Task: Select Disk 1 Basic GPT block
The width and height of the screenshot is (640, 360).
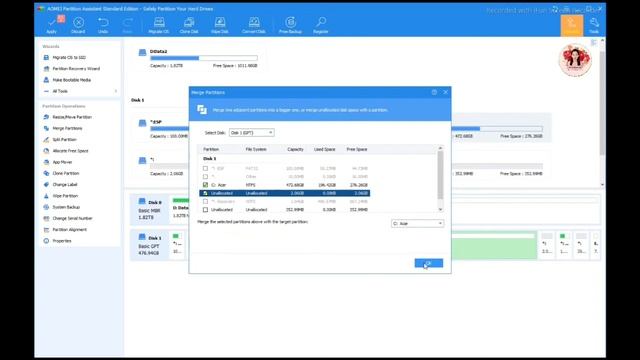Action: [x=149, y=245]
